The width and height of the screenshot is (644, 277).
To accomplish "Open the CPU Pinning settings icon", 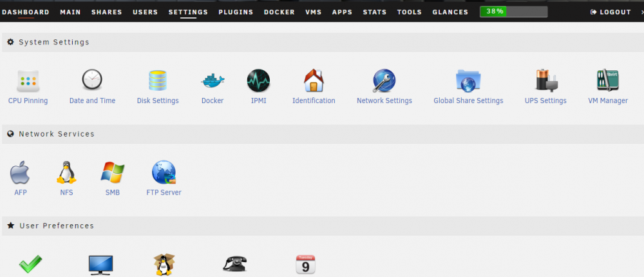I will [x=28, y=80].
